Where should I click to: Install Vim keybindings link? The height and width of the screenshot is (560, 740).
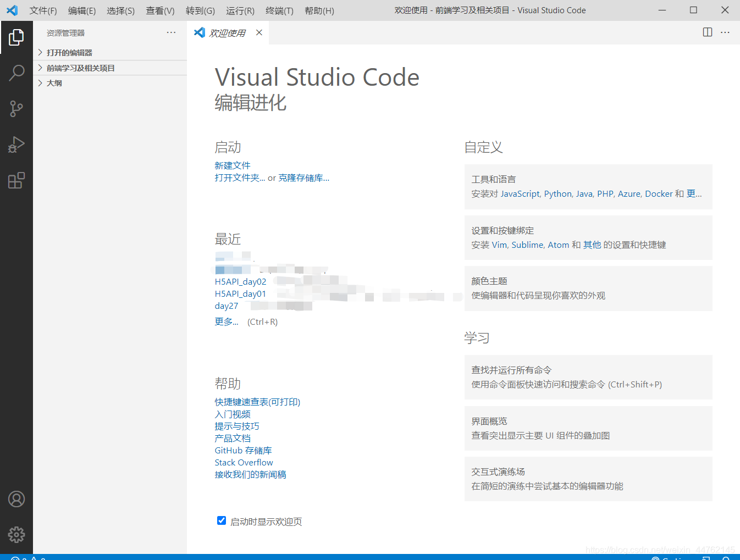point(499,245)
